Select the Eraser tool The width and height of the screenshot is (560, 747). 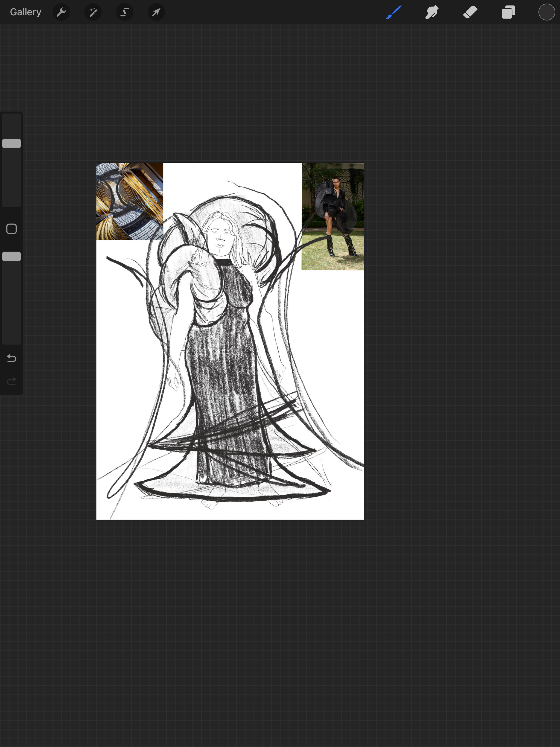[470, 12]
